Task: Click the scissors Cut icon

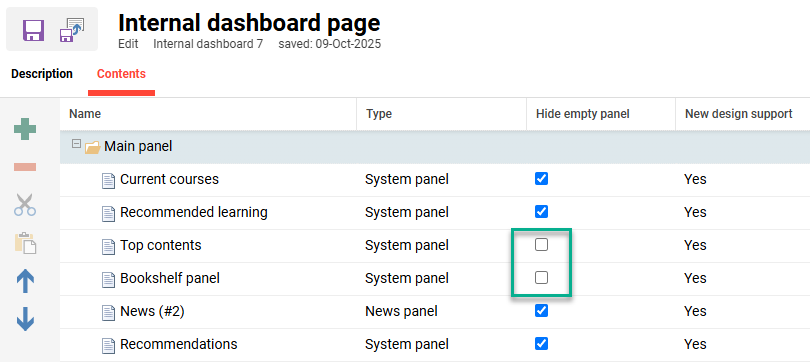Action: (25, 204)
